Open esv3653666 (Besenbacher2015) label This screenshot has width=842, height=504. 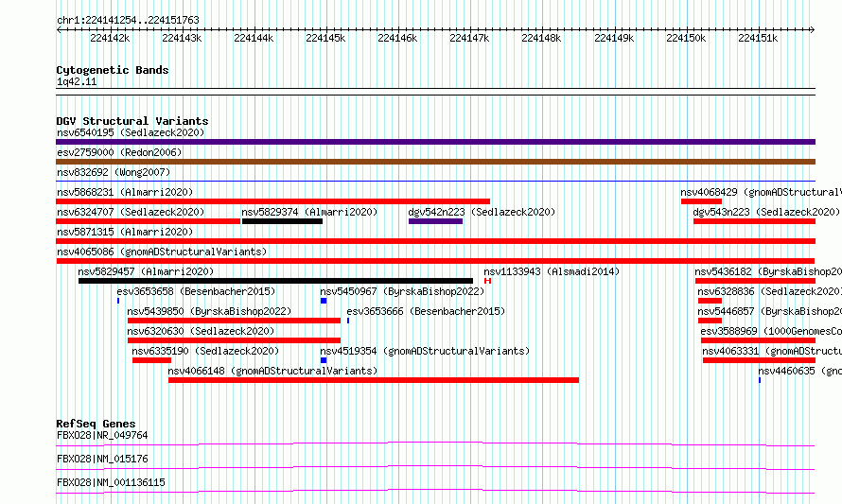426,311
